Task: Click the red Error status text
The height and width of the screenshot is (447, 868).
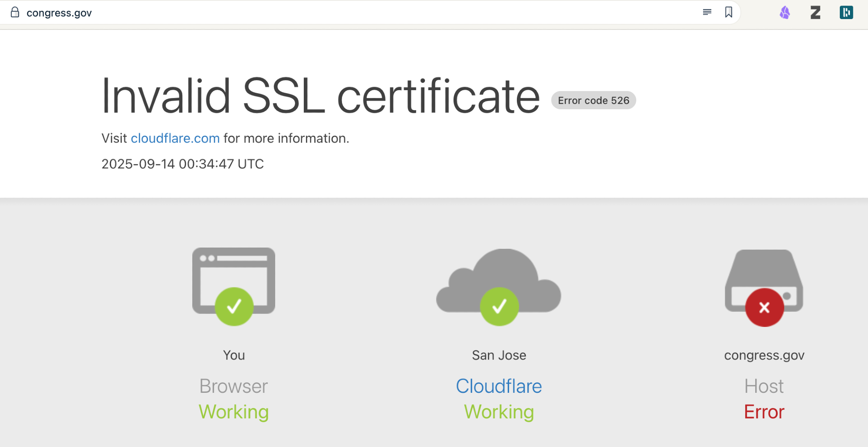Action: 764,412
